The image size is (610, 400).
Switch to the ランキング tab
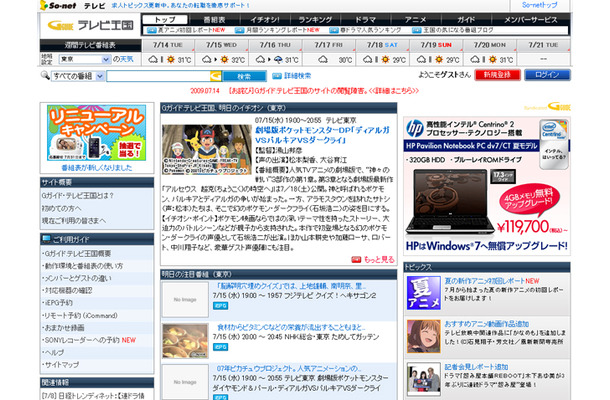click(x=315, y=19)
